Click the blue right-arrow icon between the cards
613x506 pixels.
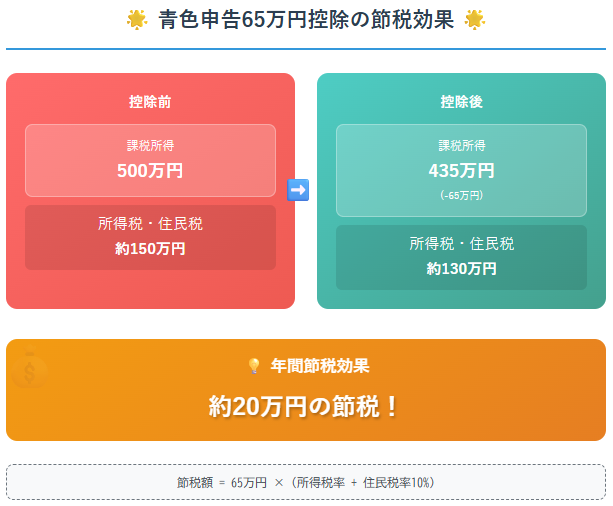click(x=298, y=190)
